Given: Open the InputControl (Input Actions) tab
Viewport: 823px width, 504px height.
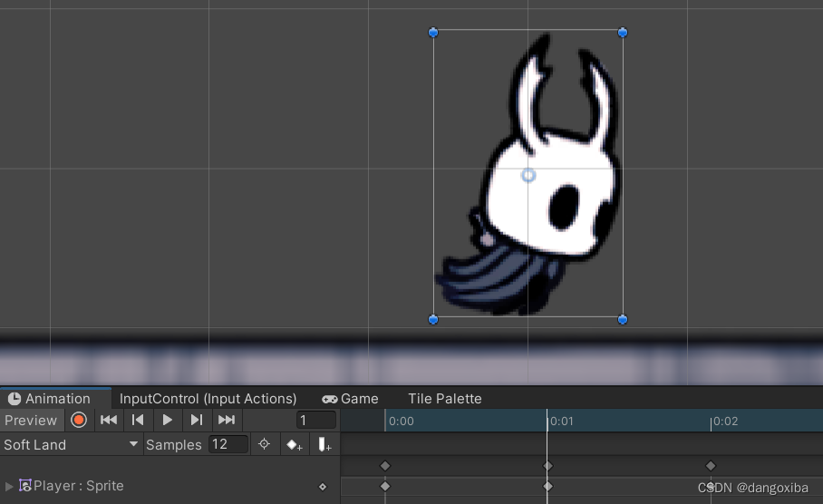Looking at the screenshot, I should point(208,399).
